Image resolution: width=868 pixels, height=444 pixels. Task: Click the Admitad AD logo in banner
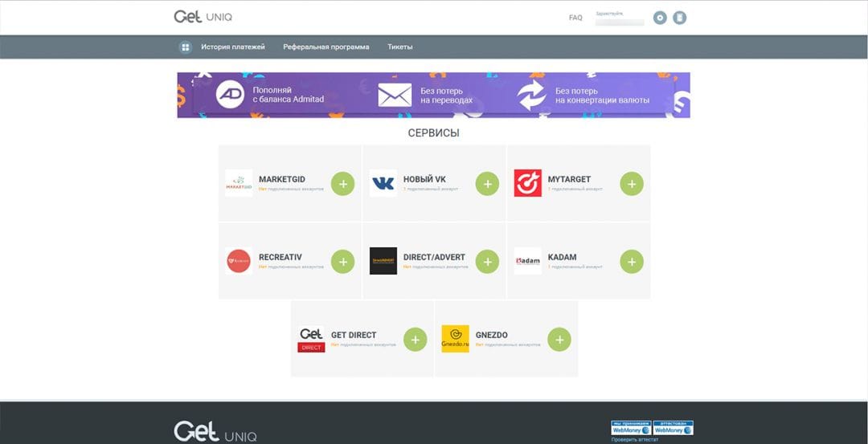point(231,95)
